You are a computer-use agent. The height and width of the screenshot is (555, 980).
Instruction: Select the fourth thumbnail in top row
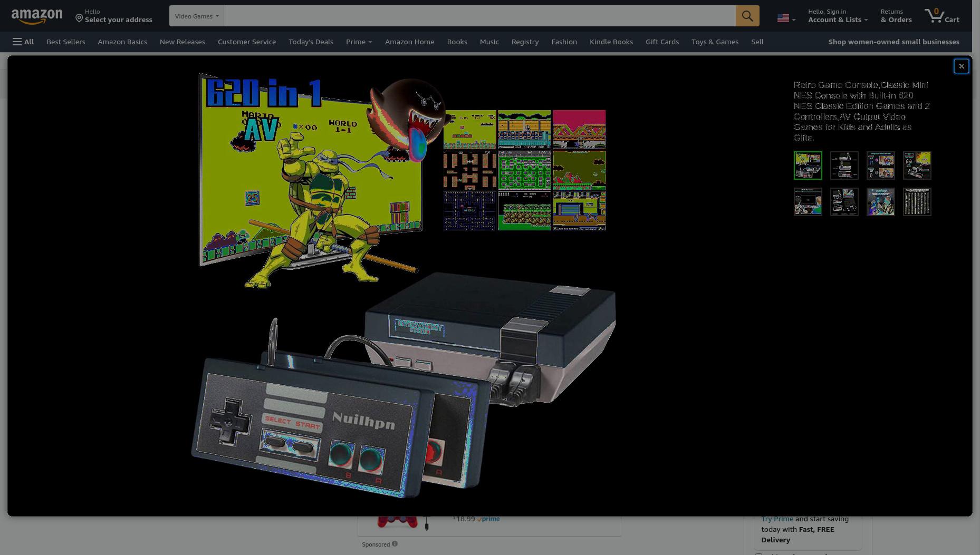coord(917,165)
